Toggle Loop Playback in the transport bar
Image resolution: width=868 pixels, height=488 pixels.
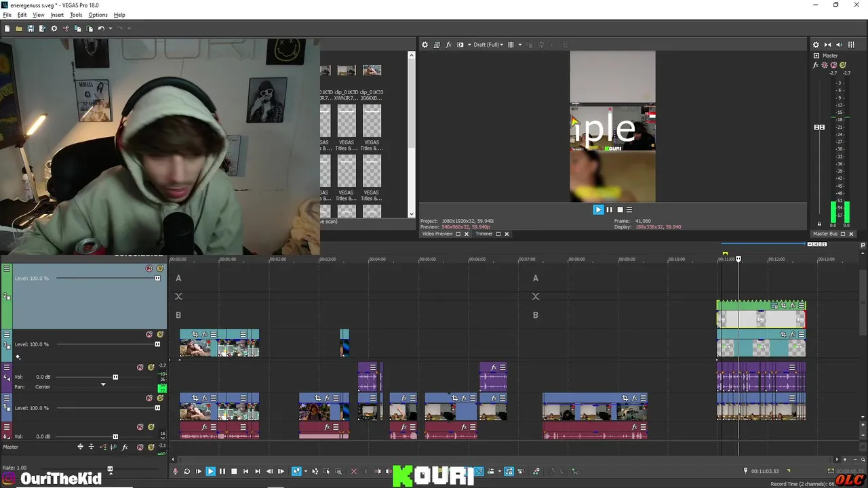187,471
